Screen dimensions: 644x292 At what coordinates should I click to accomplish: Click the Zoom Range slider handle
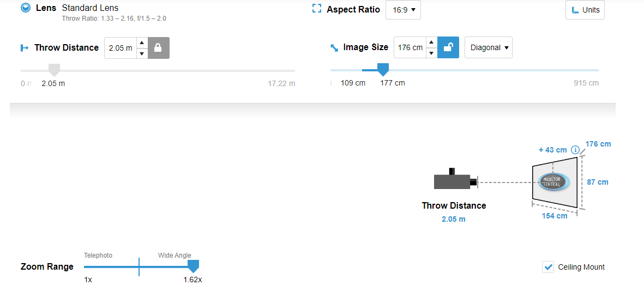(x=193, y=266)
